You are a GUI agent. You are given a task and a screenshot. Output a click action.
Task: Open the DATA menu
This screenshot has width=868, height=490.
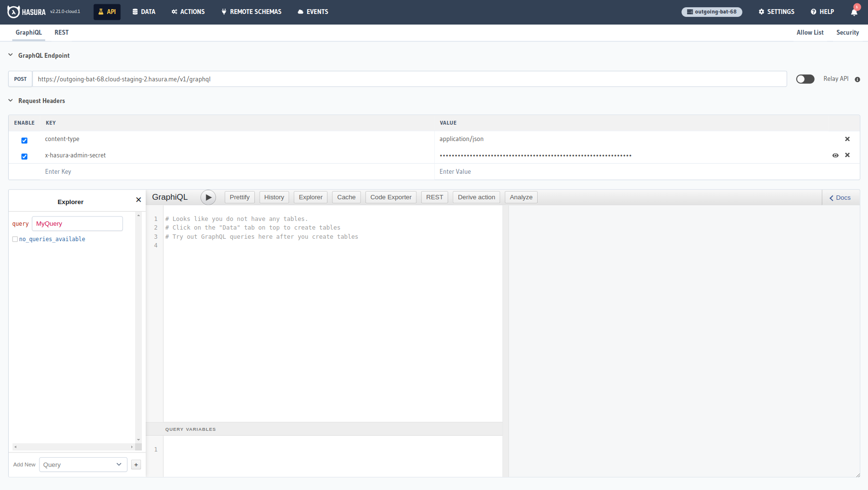[144, 12]
